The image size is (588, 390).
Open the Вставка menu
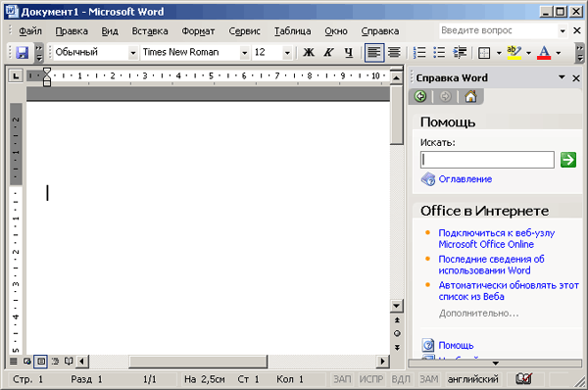click(x=150, y=31)
